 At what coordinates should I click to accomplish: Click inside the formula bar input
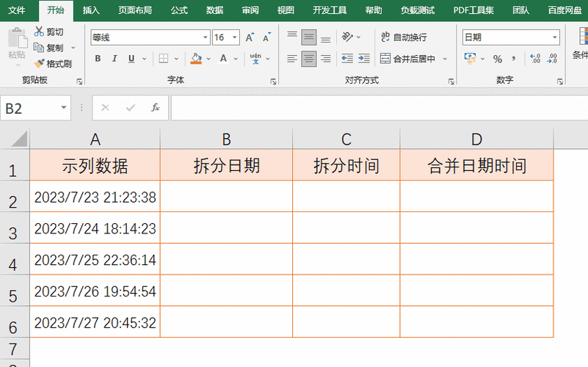click(379, 108)
